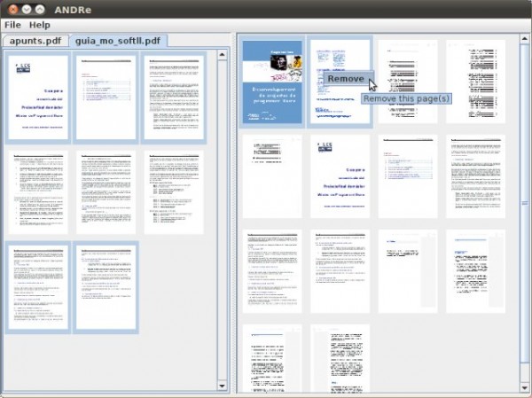Select third thumbnail in right panel third row
Screen dimensions: 532x398
click(x=408, y=271)
